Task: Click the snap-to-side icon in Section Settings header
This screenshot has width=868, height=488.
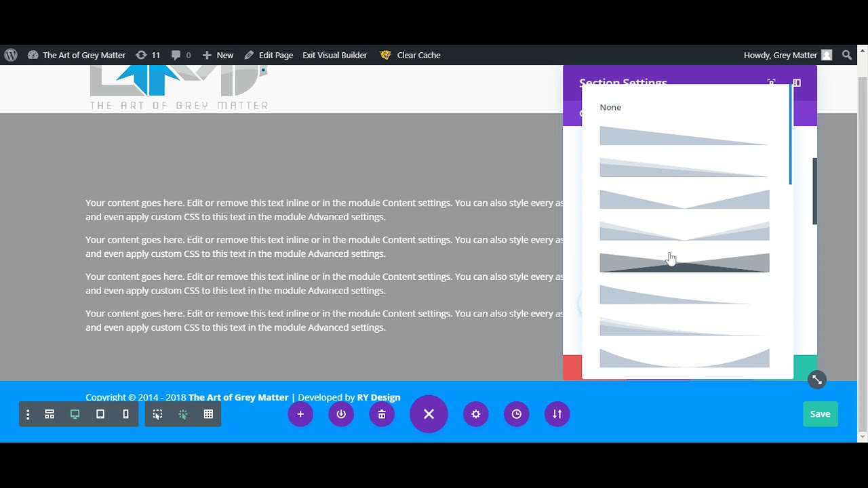Action: pos(797,83)
